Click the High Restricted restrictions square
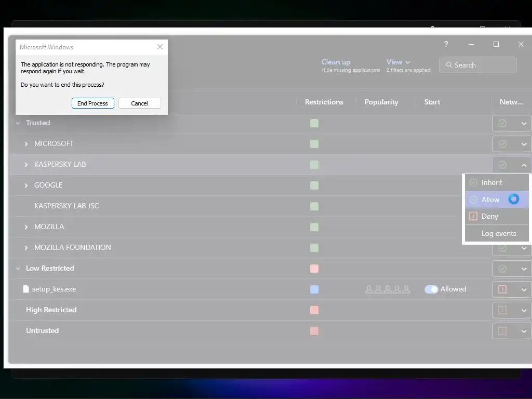The width and height of the screenshot is (532, 399). 314,310
